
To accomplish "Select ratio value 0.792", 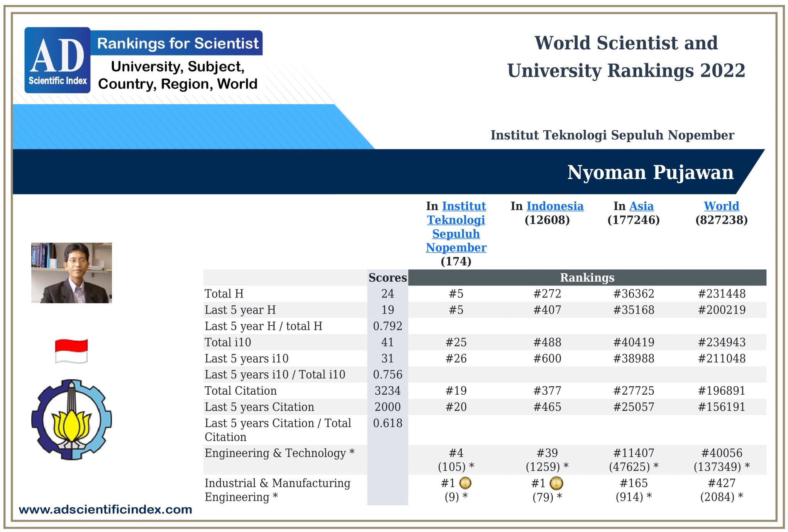I will (388, 326).
